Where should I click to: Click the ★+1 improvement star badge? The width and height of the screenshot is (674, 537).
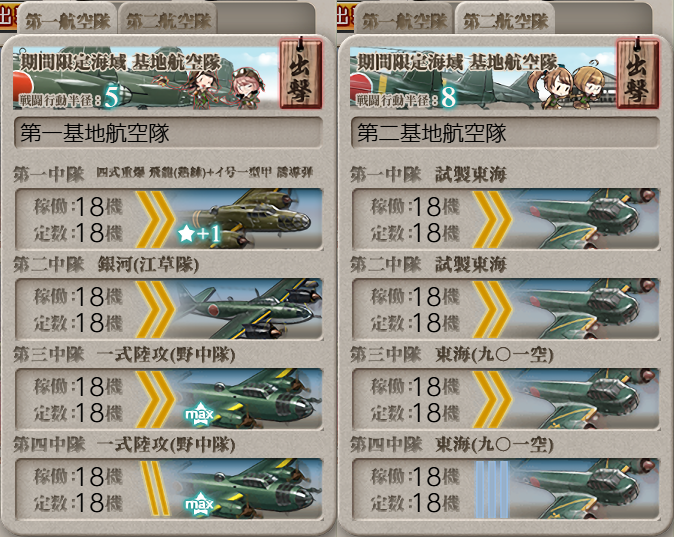click(x=199, y=234)
